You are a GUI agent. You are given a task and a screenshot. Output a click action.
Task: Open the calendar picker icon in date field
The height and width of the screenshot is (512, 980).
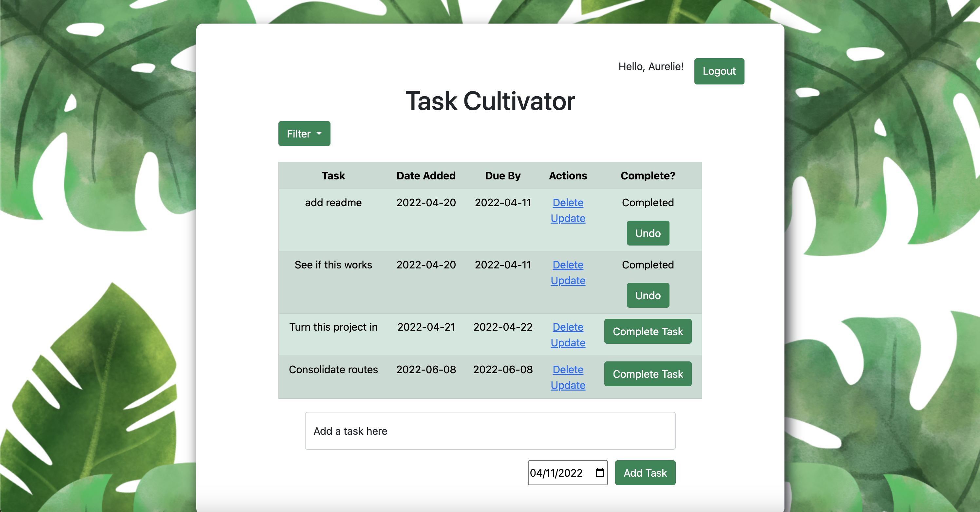[x=600, y=472]
